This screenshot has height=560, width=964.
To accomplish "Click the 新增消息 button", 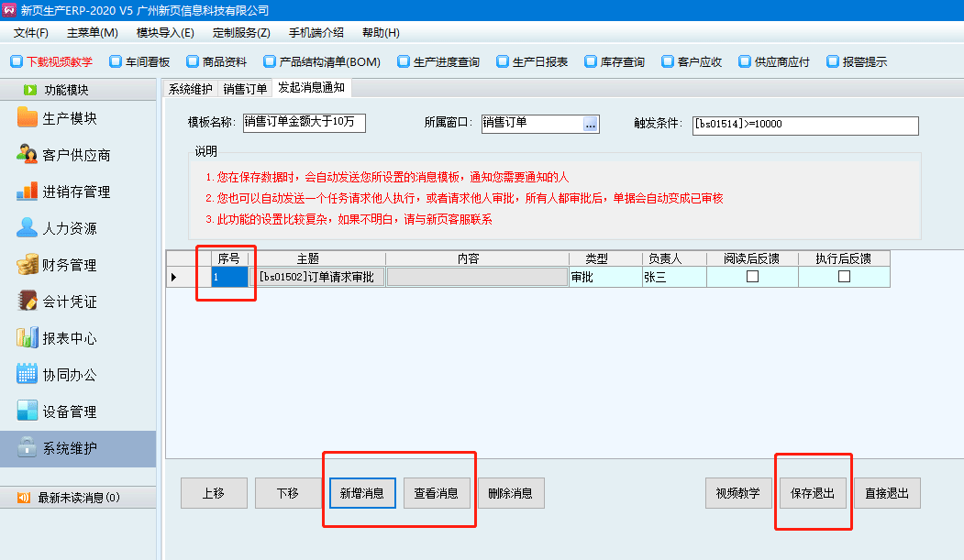I will (362, 493).
